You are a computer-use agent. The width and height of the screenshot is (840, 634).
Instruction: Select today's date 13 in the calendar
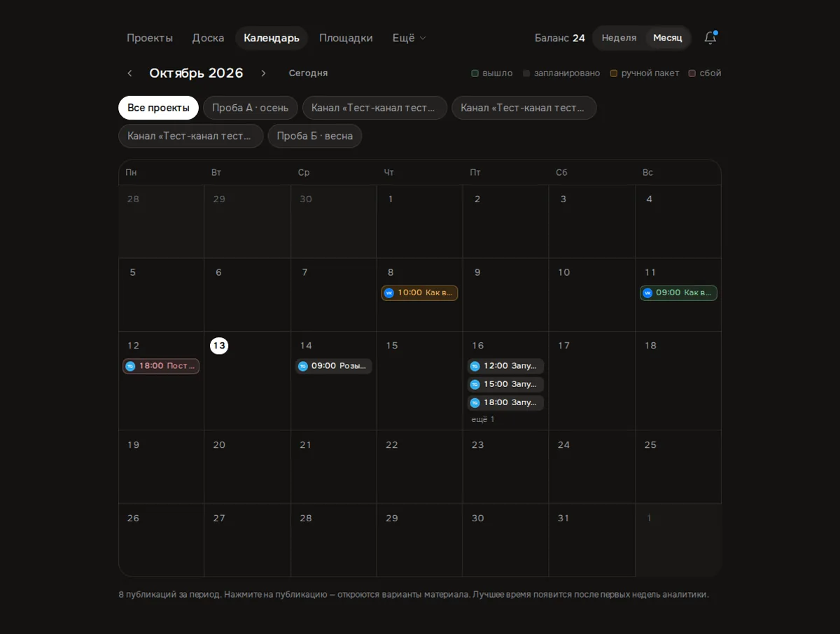pos(219,346)
